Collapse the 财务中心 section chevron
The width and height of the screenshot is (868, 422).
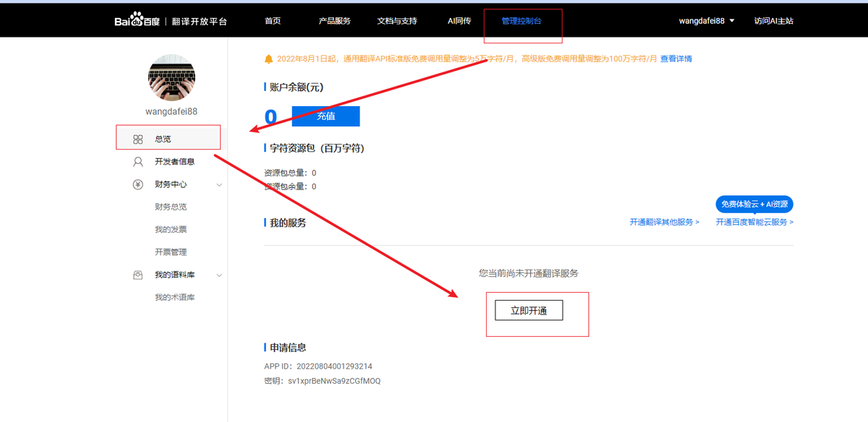[219, 185]
